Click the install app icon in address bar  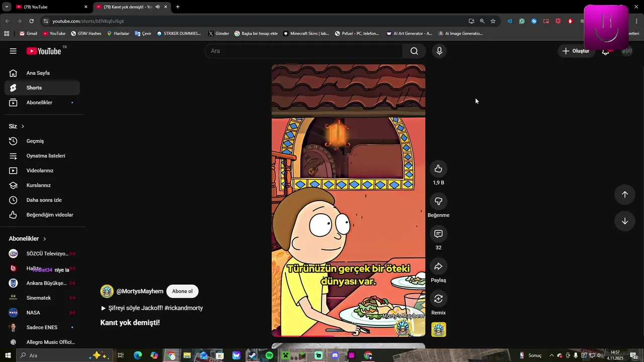tap(471, 21)
